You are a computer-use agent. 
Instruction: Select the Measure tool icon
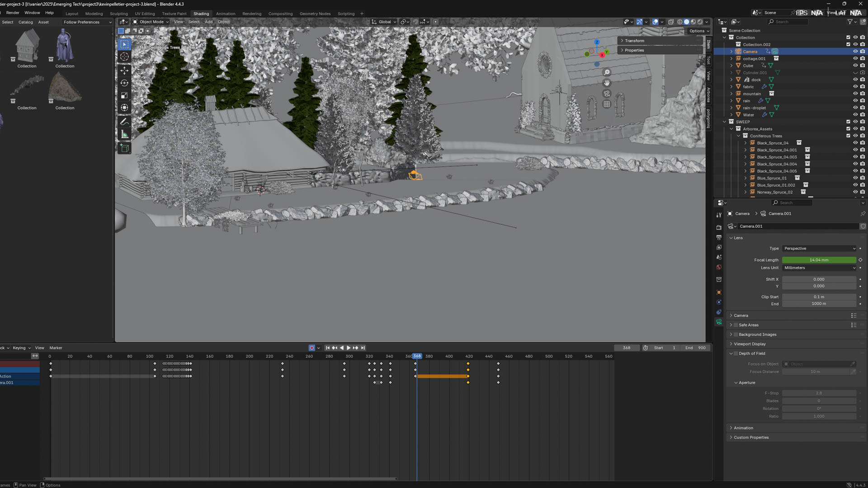pyautogui.click(x=124, y=134)
